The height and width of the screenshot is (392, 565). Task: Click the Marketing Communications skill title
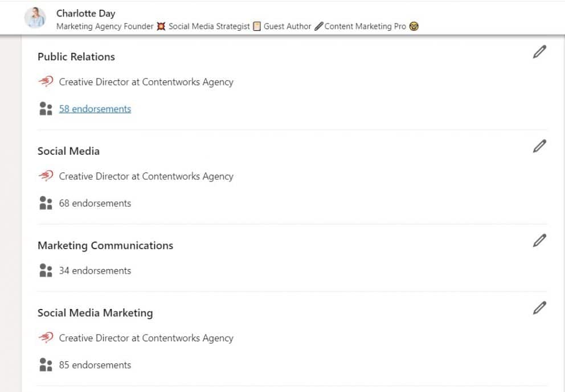[105, 245]
